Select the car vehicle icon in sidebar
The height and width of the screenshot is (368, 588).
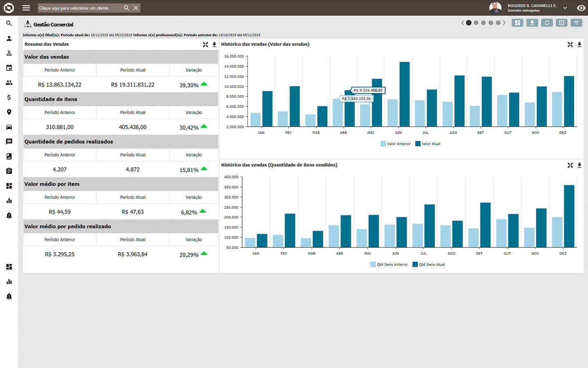pyautogui.click(x=9, y=127)
